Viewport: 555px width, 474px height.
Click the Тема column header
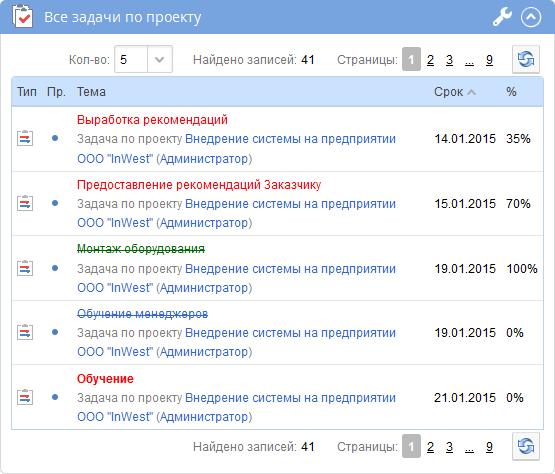pyautogui.click(x=91, y=92)
